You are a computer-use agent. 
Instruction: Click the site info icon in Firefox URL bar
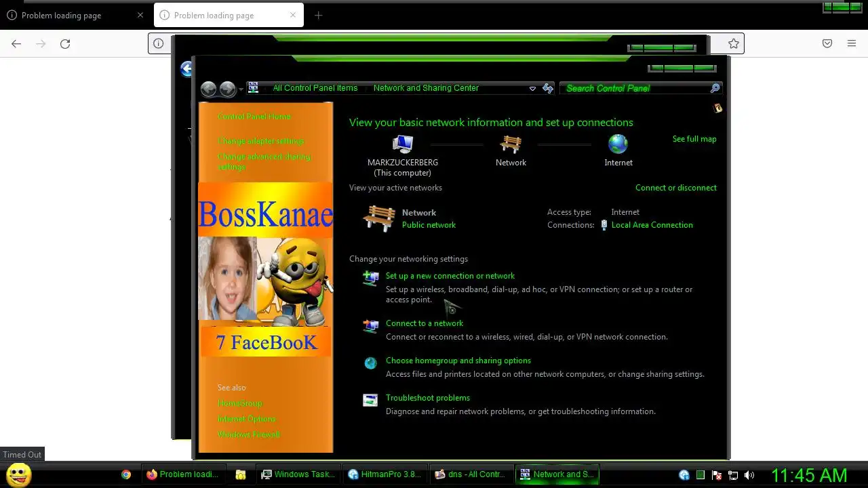158,43
